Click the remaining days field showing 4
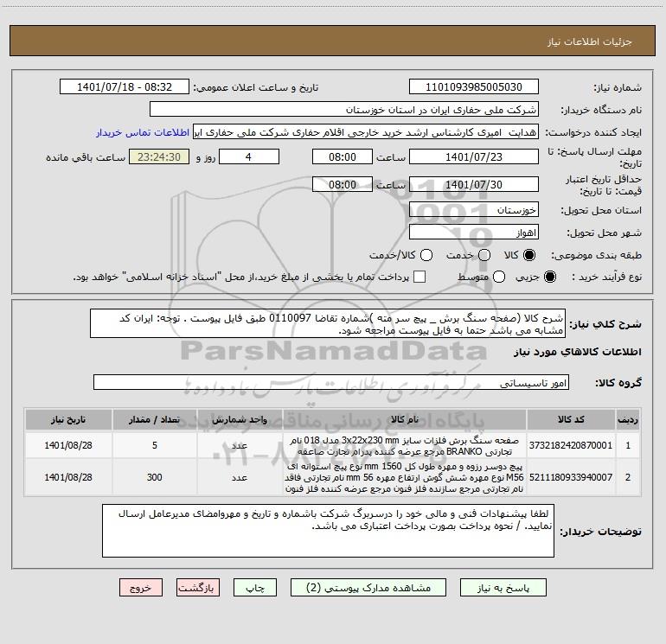 click(x=249, y=156)
